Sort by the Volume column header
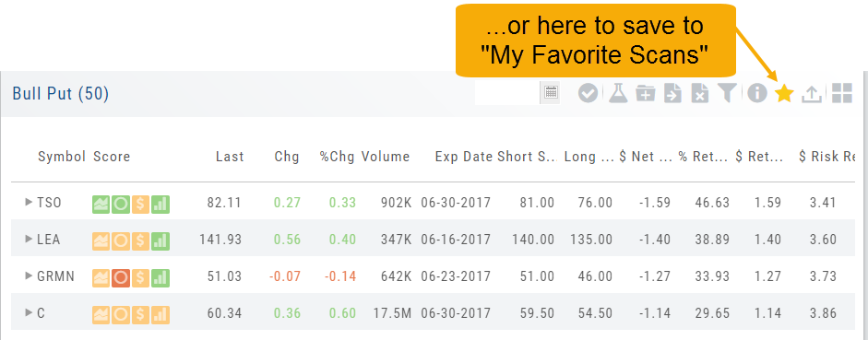The width and height of the screenshot is (868, 340). click(x=386, y=157)
